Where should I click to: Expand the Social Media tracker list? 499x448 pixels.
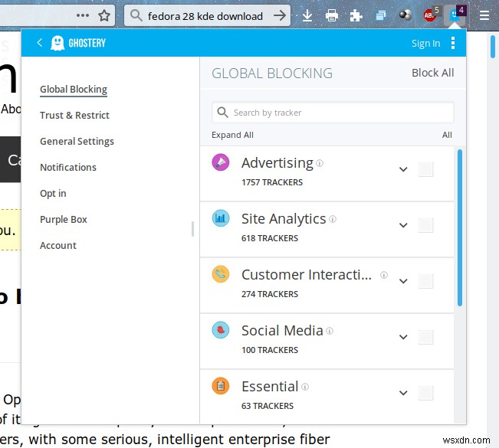click(403, 337)
